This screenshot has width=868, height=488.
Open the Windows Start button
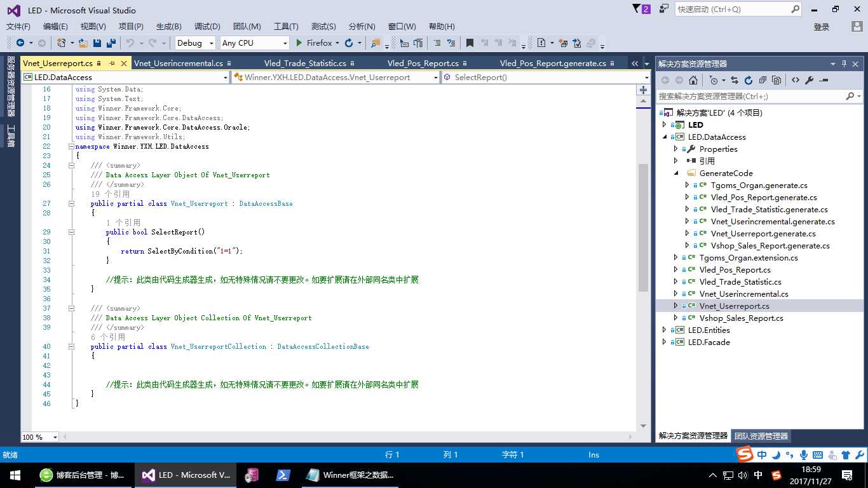[15, 475]
